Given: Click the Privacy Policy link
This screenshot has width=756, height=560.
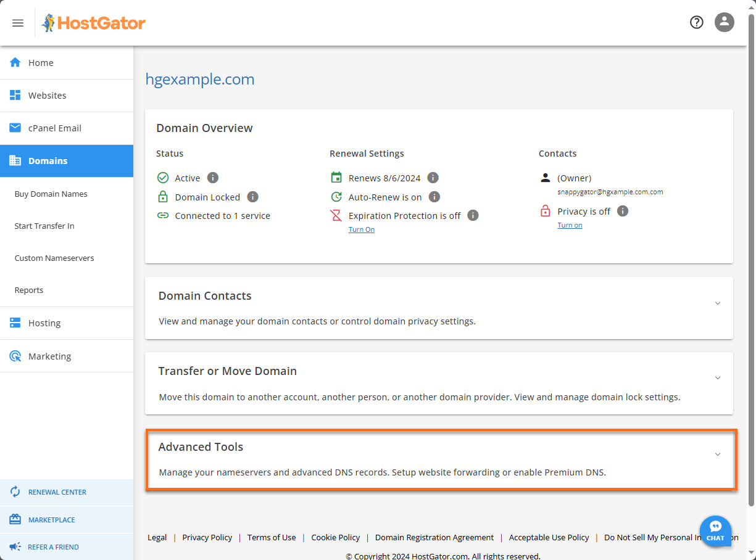Looking at the screenshot, I should click(207, 537).
